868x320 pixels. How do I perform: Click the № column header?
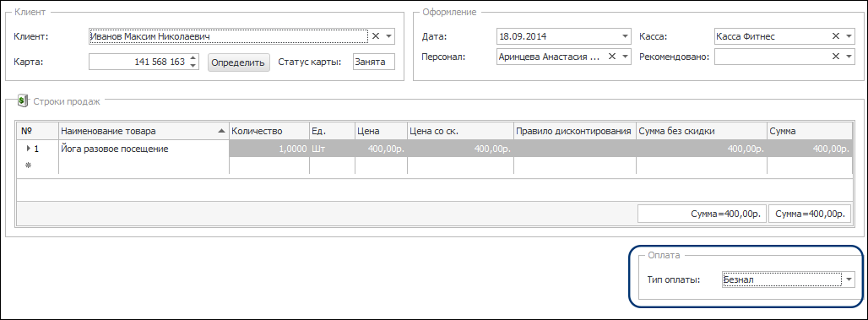click(x=38, y=131)
